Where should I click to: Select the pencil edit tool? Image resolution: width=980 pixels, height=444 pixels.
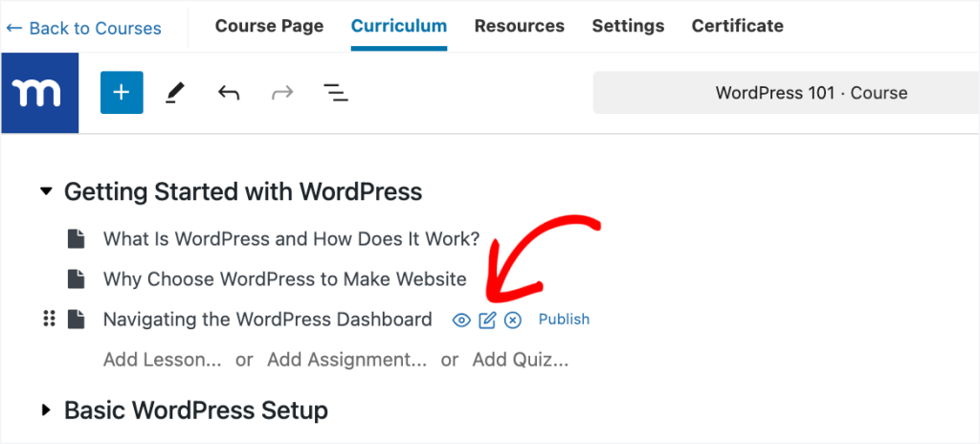tap(174, 93)
